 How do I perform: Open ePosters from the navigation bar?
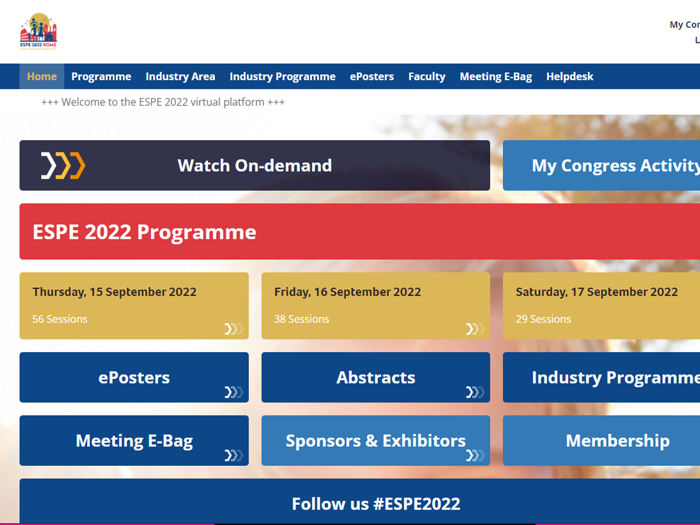[372, 76]
